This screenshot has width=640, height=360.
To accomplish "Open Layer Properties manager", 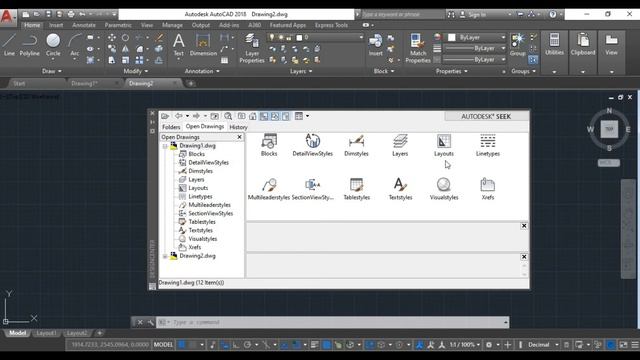I will point(252,48).
